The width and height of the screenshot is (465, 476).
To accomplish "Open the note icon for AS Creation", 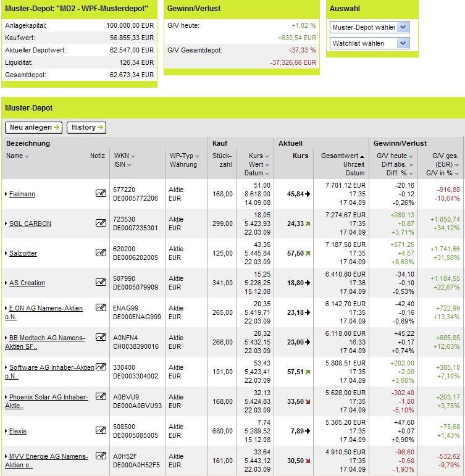I will [x=101, y=282].
